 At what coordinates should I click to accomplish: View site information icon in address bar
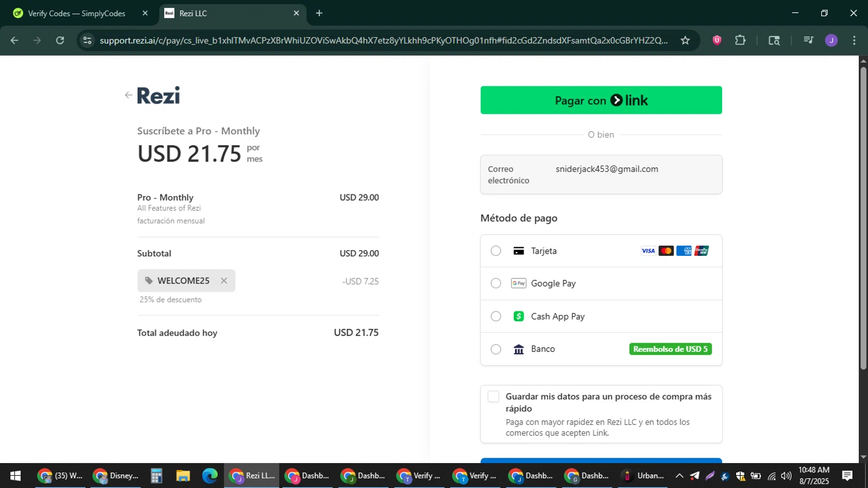(x=87, y=41)
